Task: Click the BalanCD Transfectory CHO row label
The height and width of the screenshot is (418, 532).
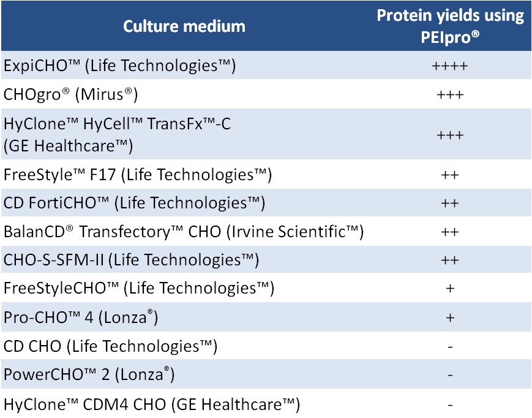Action: pos(184,232)
